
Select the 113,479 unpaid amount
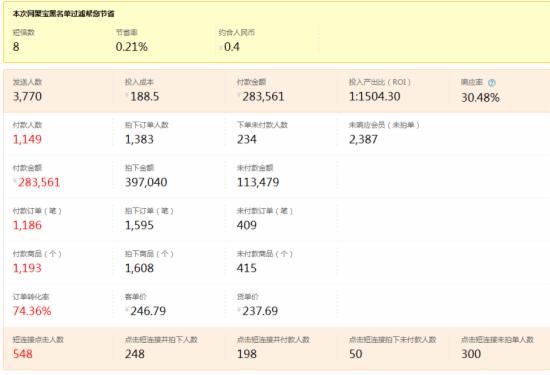[x=258, y=182]
